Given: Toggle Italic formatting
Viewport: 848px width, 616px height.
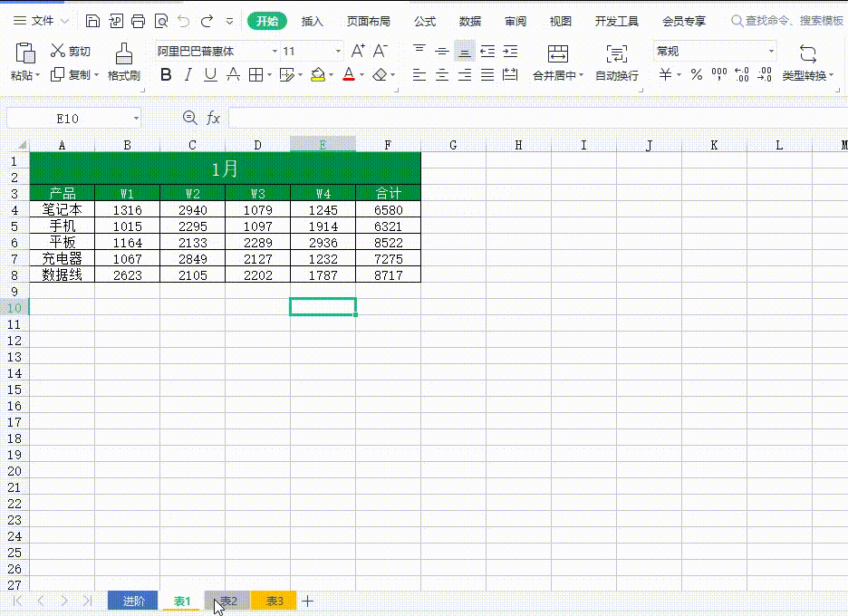Looking at the screenshot, I should point(188,74).
